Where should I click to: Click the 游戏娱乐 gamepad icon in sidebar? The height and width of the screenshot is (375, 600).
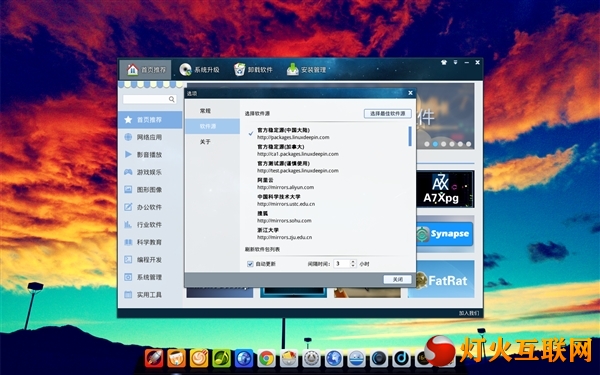[x=128, y=172]
